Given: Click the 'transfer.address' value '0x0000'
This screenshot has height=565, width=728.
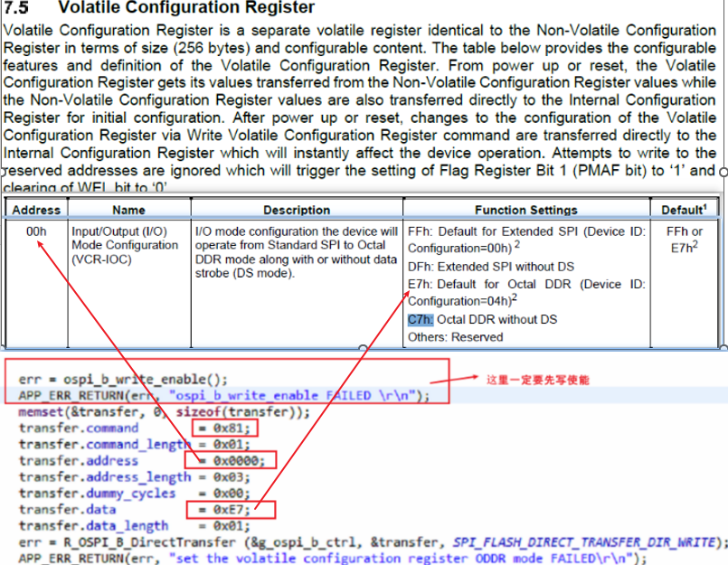Looking at the screenshot, I should [239, 460].
